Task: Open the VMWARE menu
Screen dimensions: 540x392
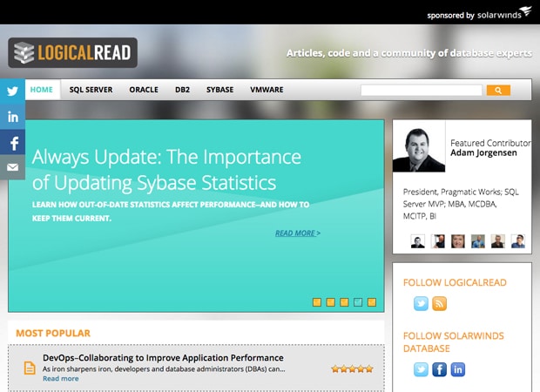Action: (x=267, y=90)
